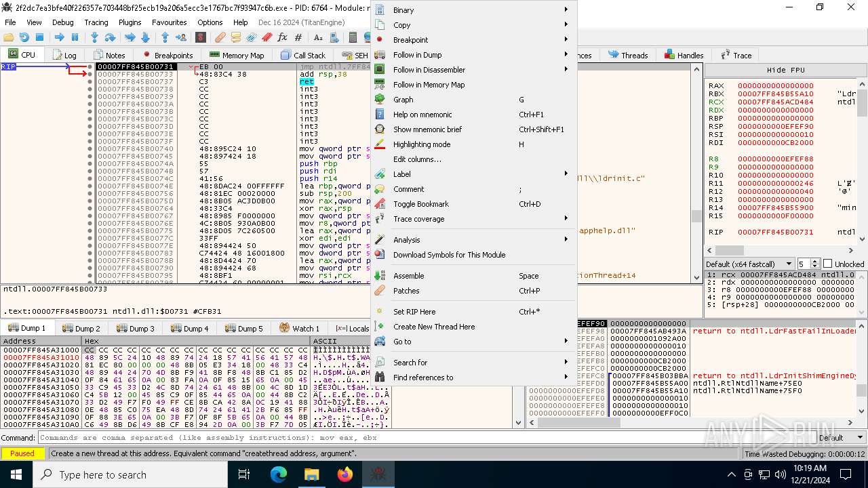Select the Edit columns... entry
Image resolution: width=868 pixels, height=488 pixels.
(x=473, y=159)
